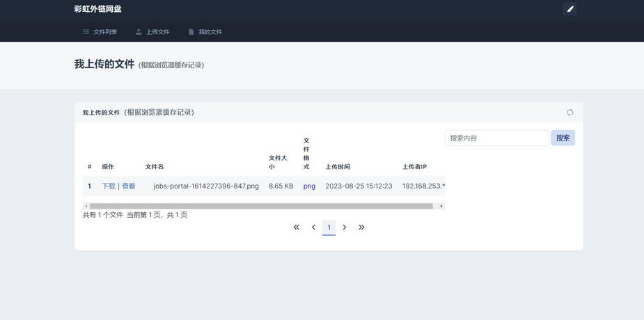Screen dimensions: 644x320
Task: Click the 8.65 KB file size cell
Action: pyautogui.click(x=281, y=186)
